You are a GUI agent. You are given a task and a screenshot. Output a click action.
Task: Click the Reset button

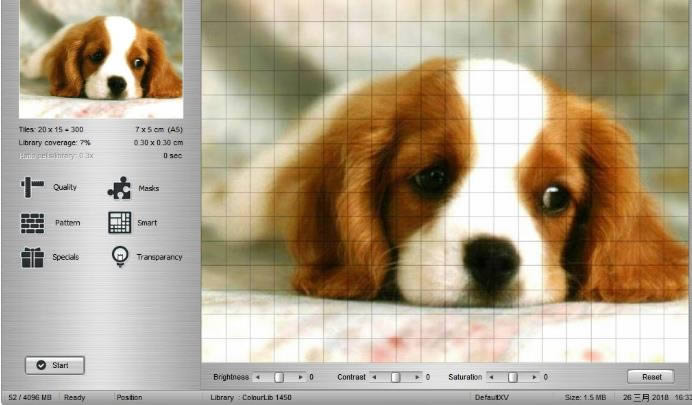[651, 377]
